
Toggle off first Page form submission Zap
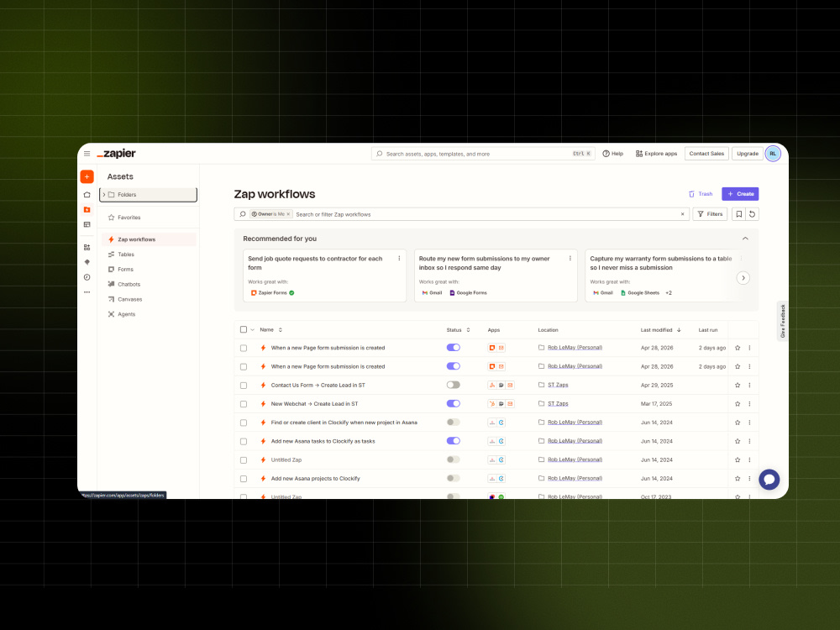click(454, 348)
